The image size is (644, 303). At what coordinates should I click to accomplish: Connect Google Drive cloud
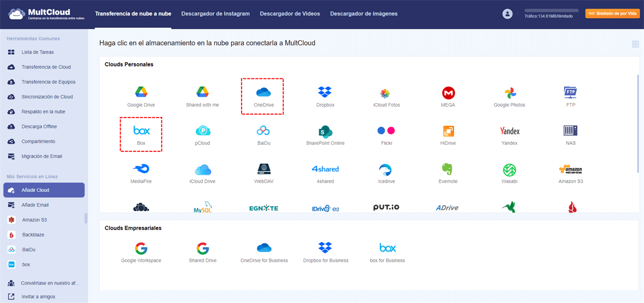coord(141,96)
